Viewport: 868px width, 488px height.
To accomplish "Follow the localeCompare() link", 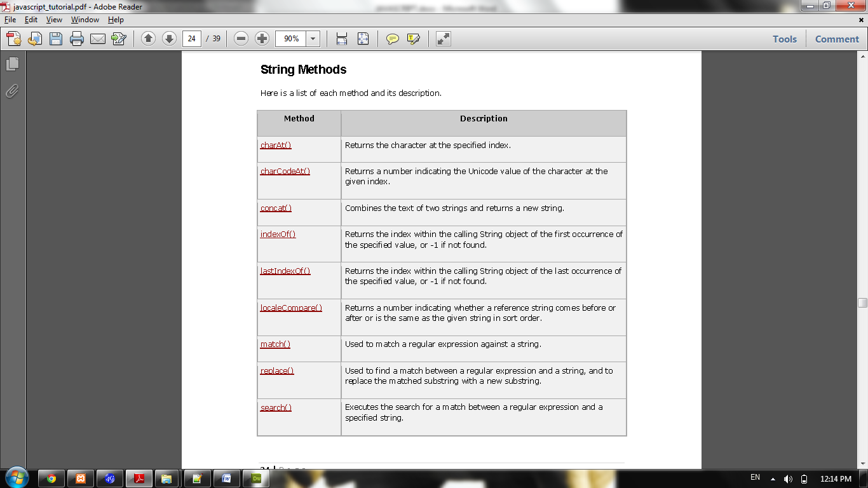I will (291, 308).
